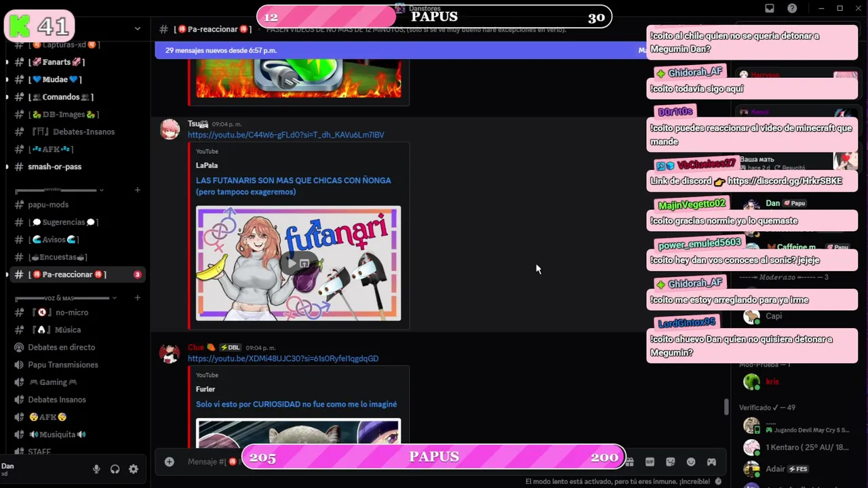
Task: Expand the server name dropdown arrow
Action: pyautogui.click(x=137, y=28)
